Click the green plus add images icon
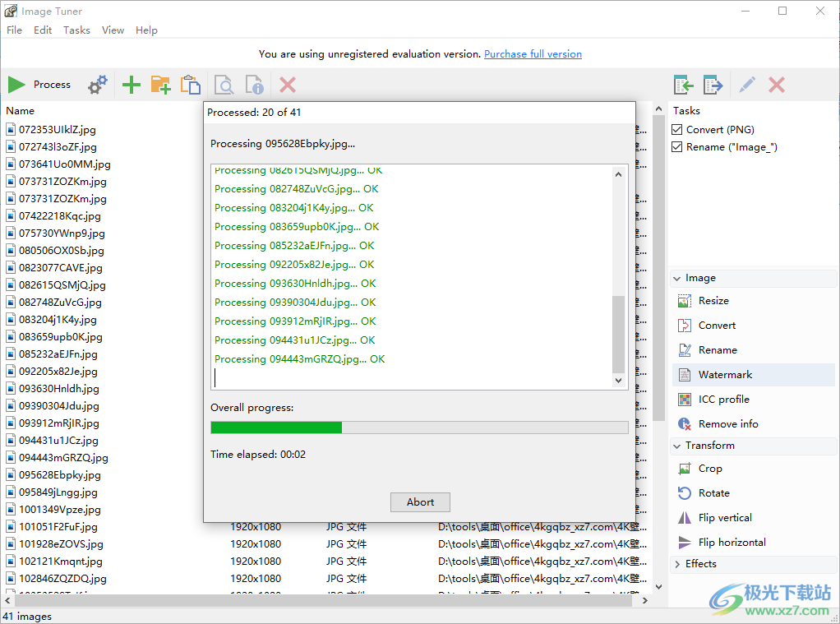This screenshot has width=840, height=624. (132, 85)
